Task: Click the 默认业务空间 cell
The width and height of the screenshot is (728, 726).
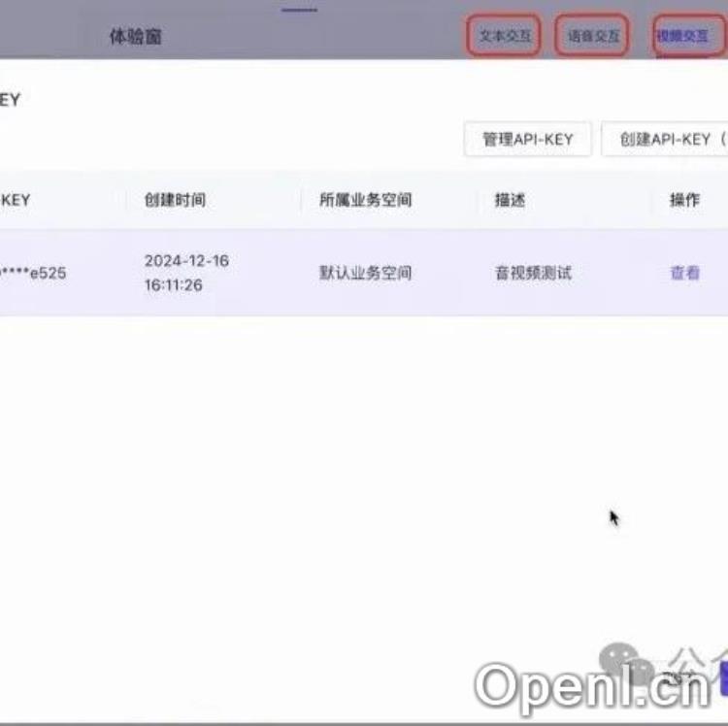Action: pos(365,273)
